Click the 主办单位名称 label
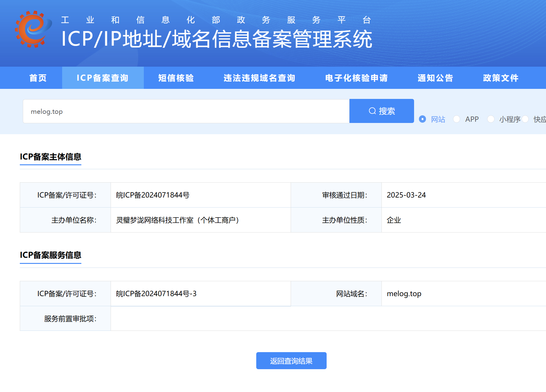The width and height of the screenshot is (546, 392). pyautogui.click(x=74, y=220)
